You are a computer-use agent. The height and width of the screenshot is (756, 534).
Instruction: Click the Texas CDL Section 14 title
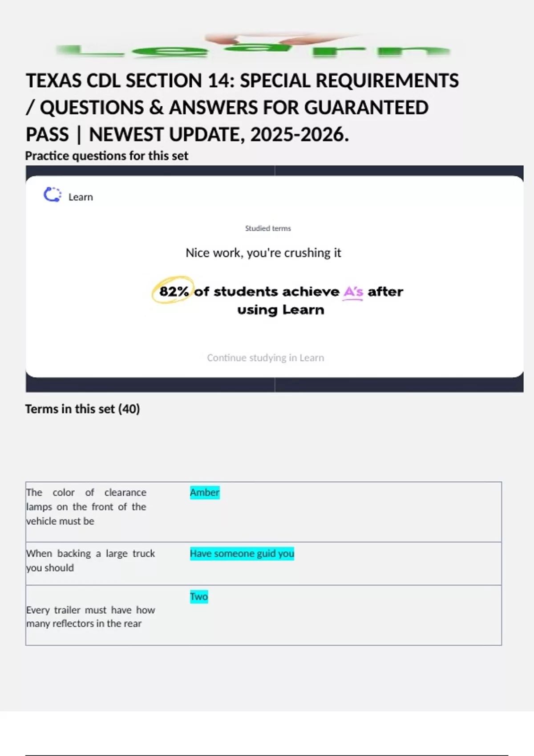(x=242, y=108)
